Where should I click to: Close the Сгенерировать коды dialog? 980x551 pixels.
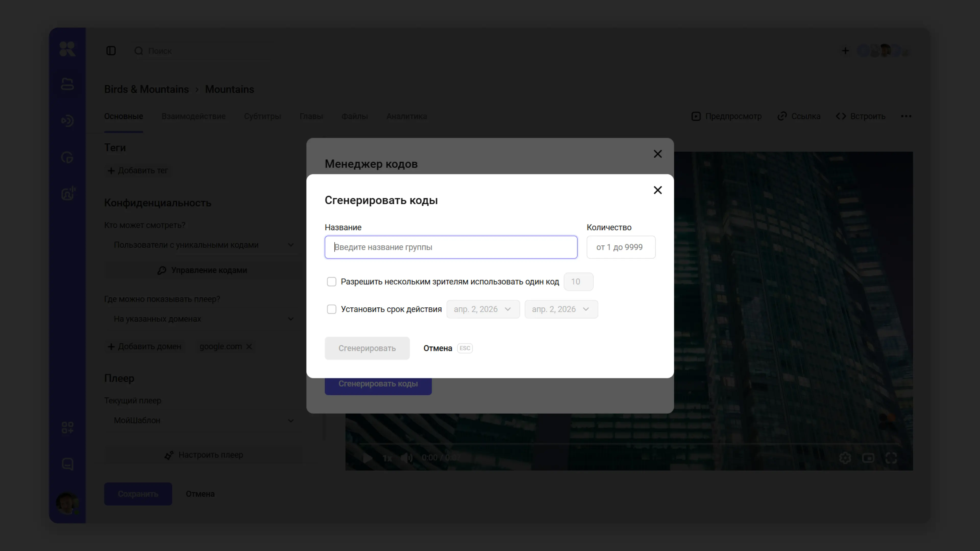(x=657, y=190)
